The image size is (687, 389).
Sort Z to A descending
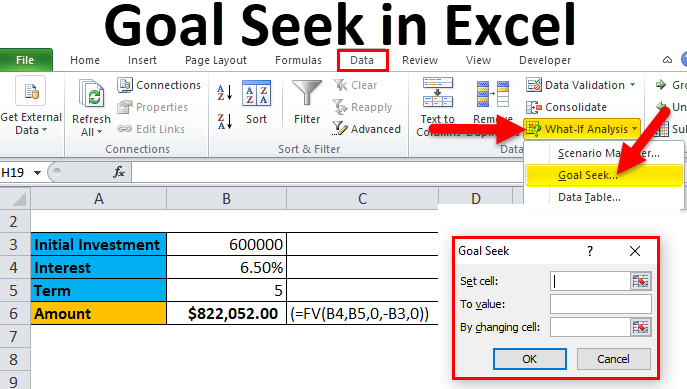[225, 121]
